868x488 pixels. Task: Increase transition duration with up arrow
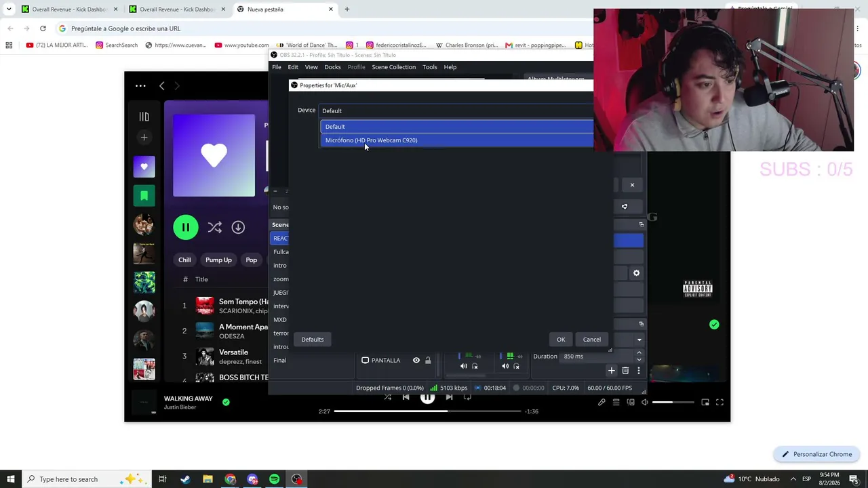(x=639, y=353)
